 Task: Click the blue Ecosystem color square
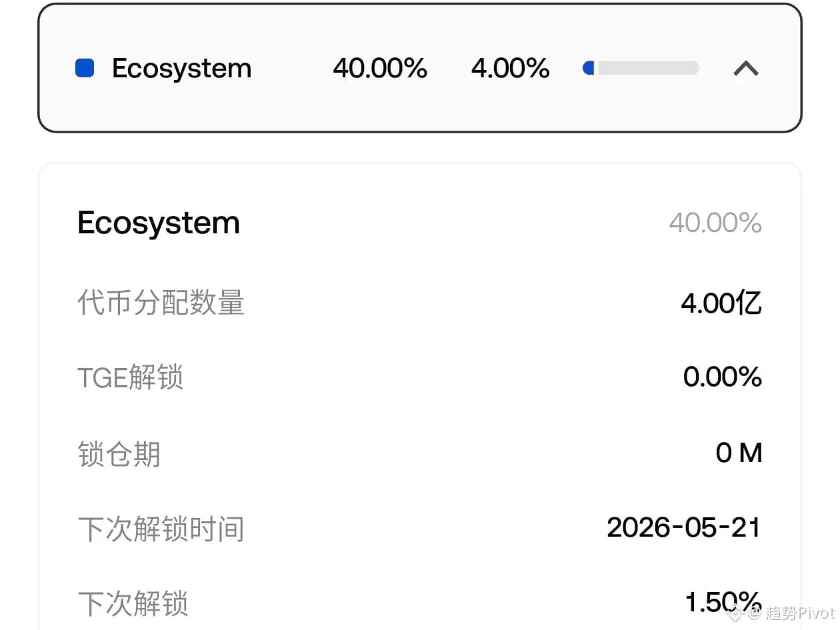tap(85, 68)
